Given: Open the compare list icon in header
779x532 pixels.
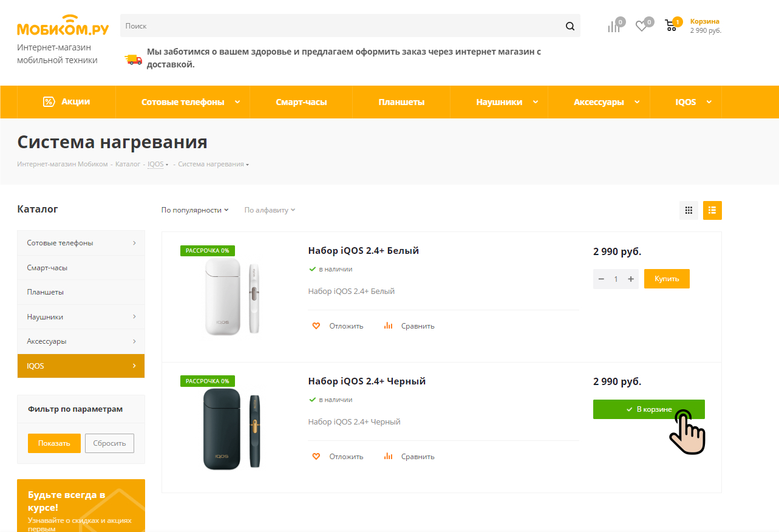Looking at the screenshot, I should 614,26.
